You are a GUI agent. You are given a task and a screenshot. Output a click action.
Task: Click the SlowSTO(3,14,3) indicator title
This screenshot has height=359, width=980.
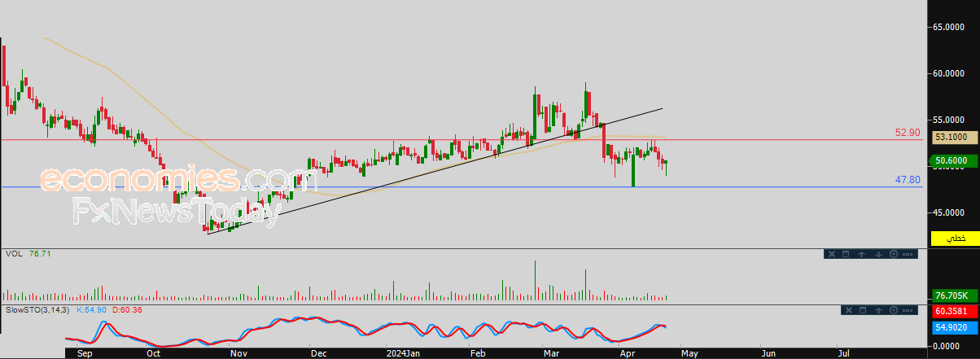[37, 310]
